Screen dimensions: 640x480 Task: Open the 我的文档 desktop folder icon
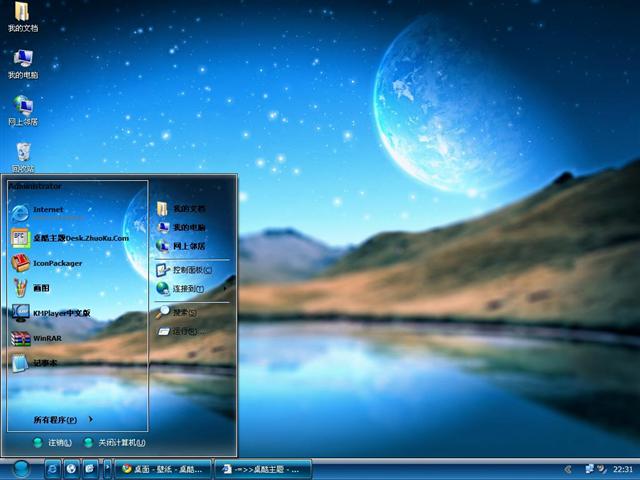click(x=23, y=16)
